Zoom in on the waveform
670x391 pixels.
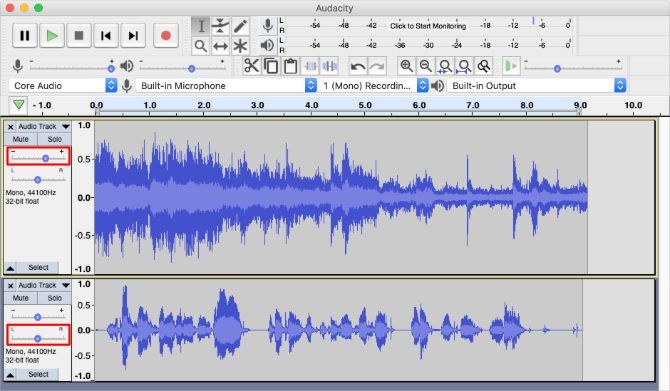pos(406,66)
